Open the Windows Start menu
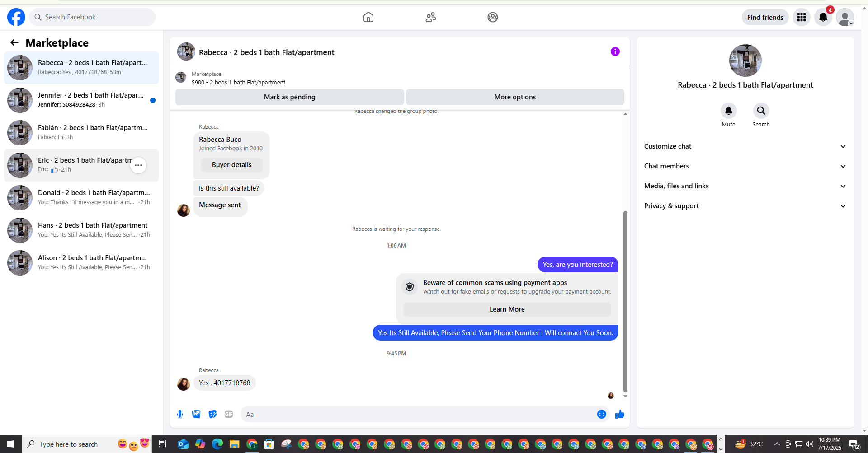 [11, 444]
